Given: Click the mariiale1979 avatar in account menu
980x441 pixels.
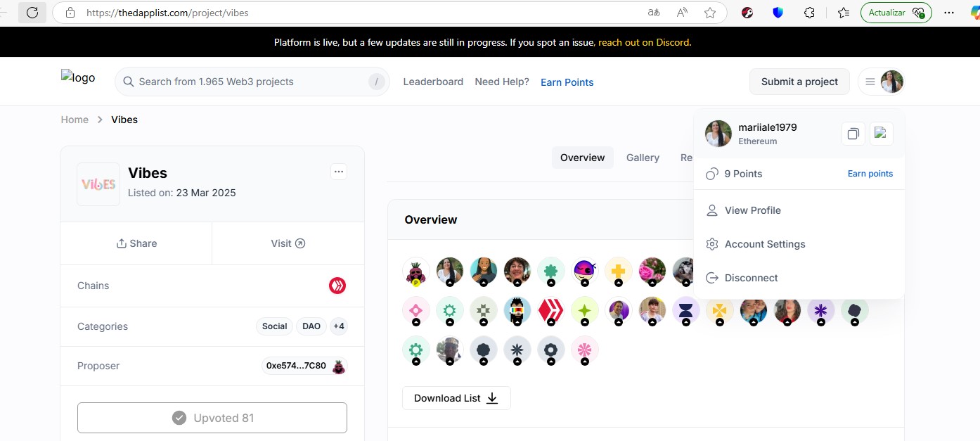Looking at the screenshot, I should pyautogui.click(x=718, y=134).
